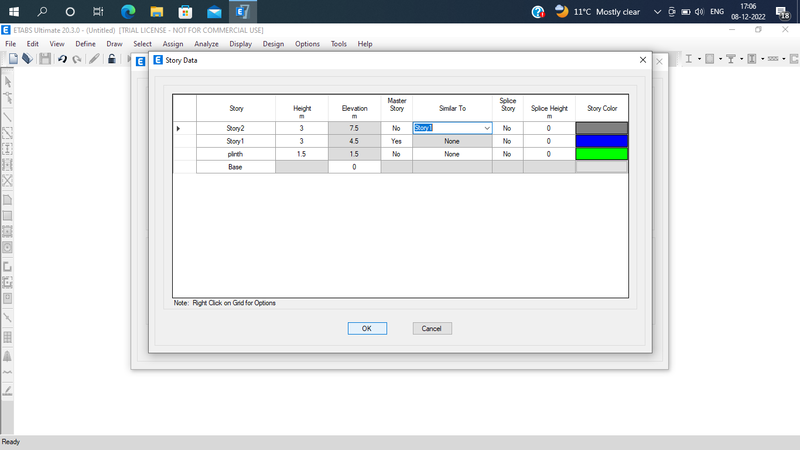
Task: Pick the green Story Color for plinth
Action: click(602, 154)
